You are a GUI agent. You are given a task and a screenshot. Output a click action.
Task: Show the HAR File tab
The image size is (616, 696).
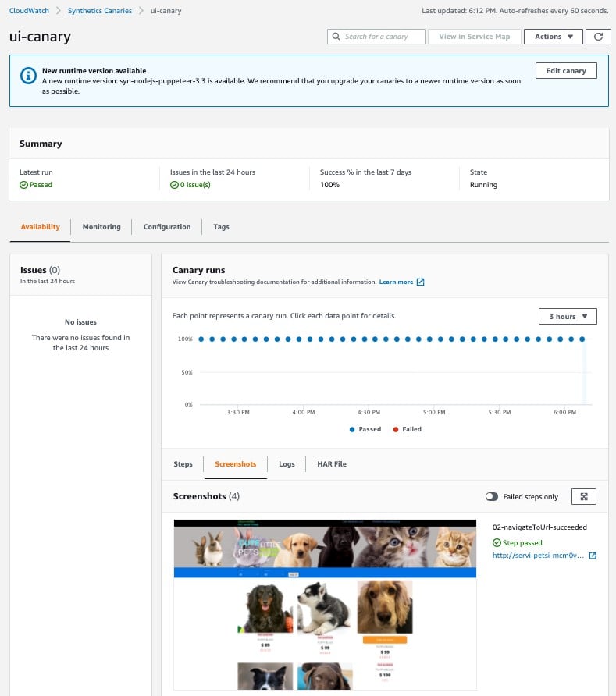[332, 464]
